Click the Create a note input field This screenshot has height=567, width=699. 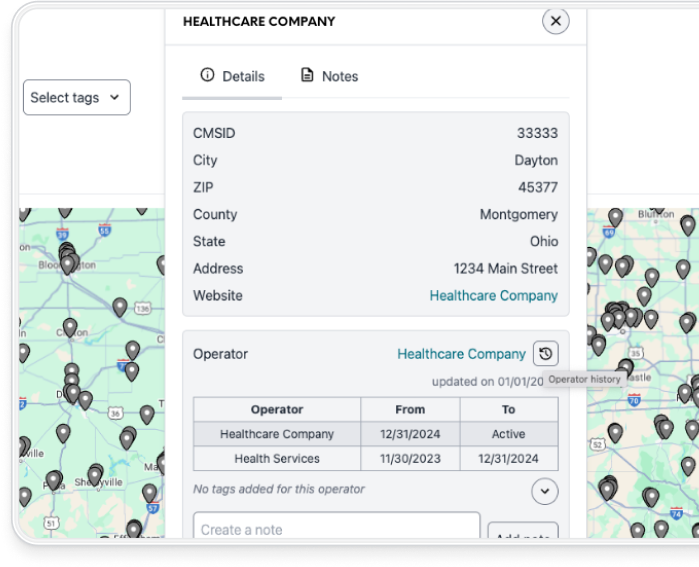337,529
